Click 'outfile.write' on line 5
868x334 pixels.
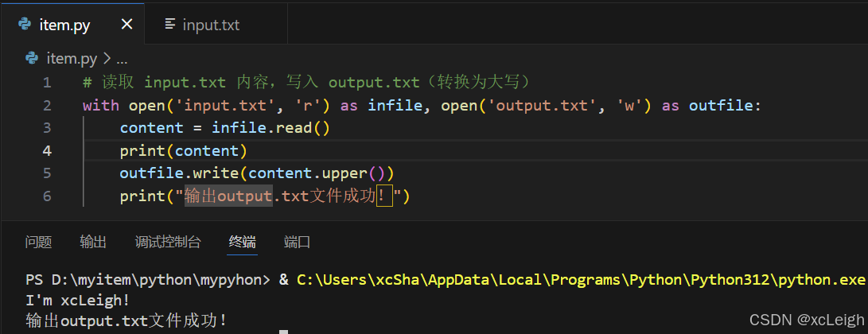pos(179,173)
